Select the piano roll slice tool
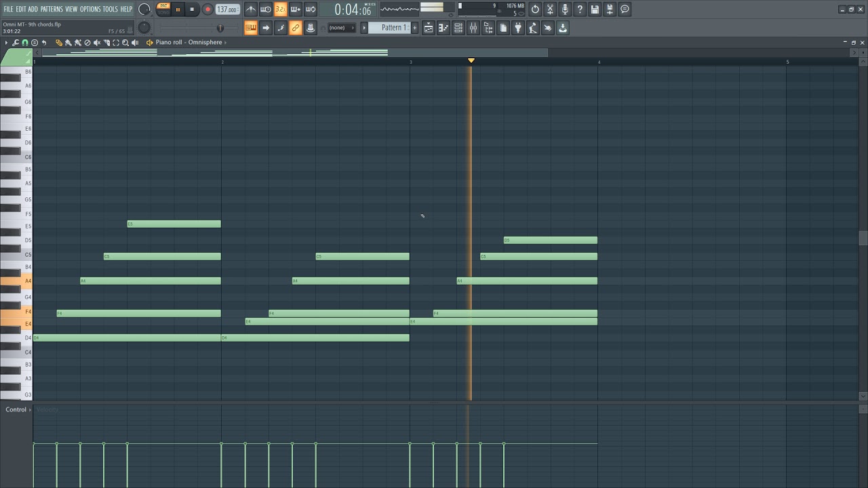 106,43
